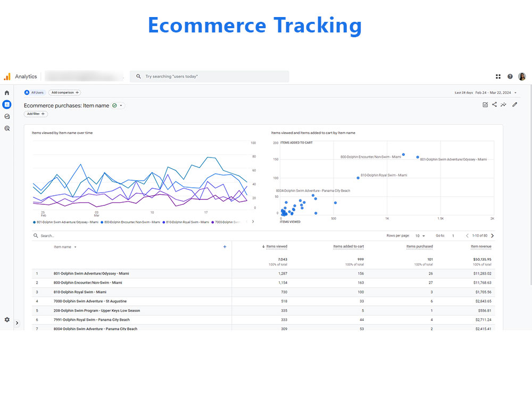The image size is (532, 399).
Task: Click the customize report icon
Action: click(485, 104)
